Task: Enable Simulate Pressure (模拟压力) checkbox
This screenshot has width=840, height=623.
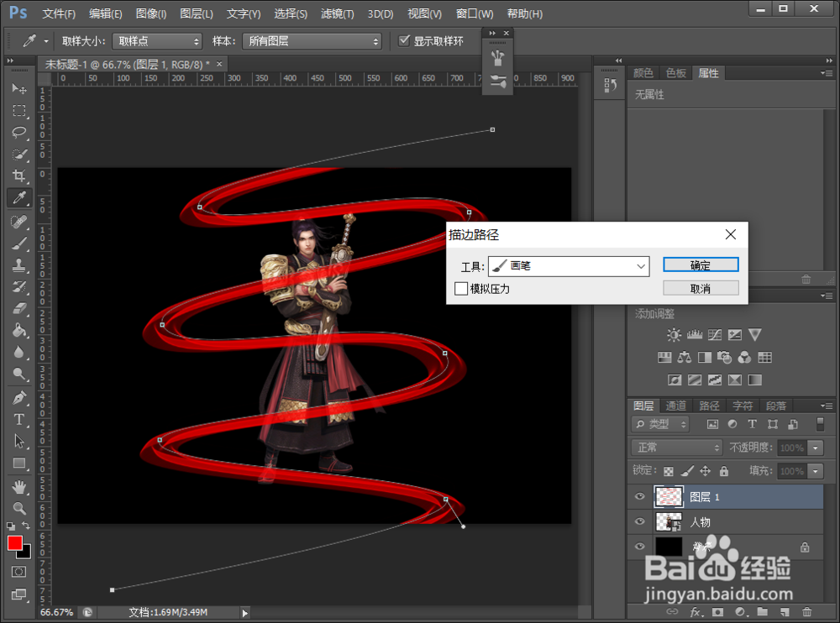Action: point(460,289)
